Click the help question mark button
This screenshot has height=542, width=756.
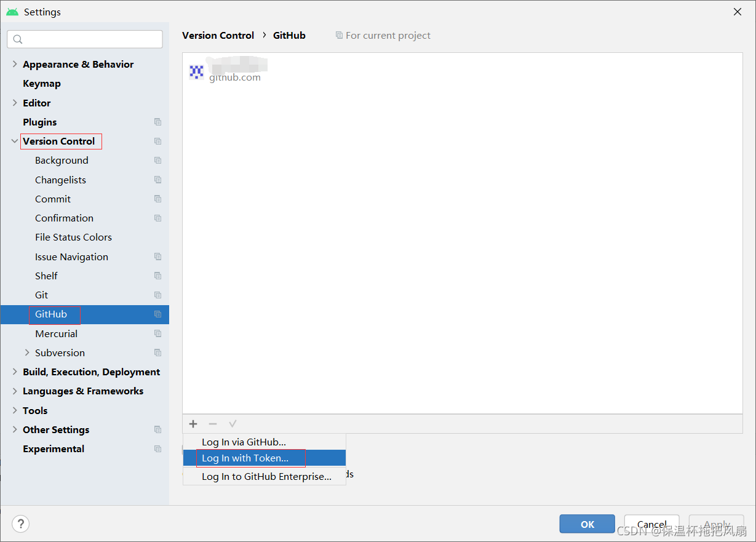21,524
